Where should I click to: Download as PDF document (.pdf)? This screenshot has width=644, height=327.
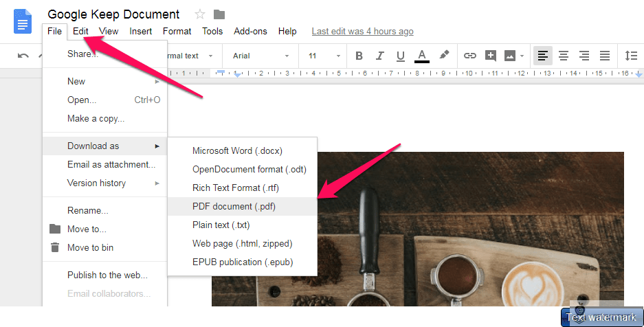(243, 206)
